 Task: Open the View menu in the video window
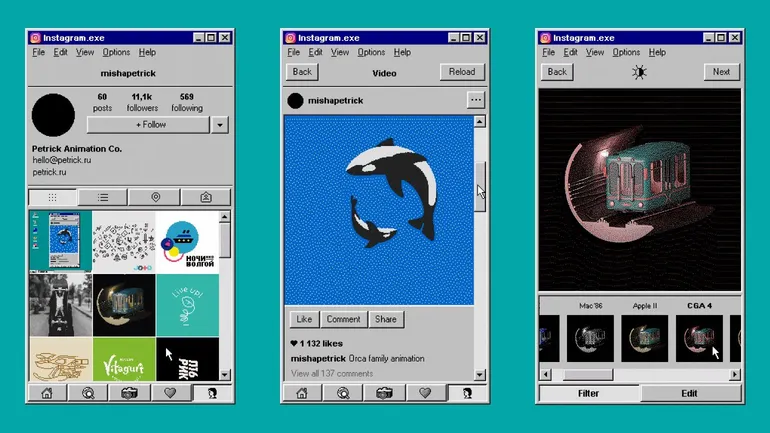point(341,52)
